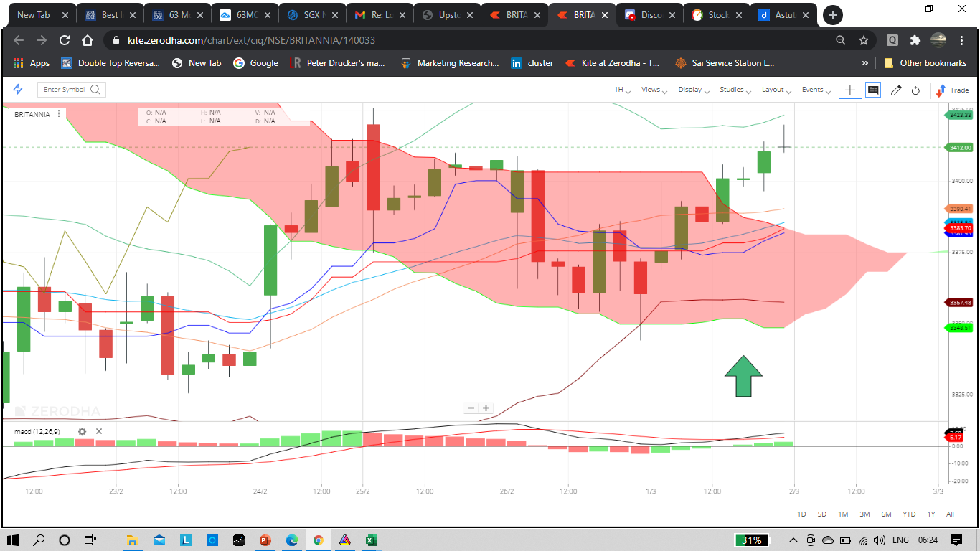Click the Enter Symbol search field
Screen dimensions: 980x551
click(x=72, y=90)
